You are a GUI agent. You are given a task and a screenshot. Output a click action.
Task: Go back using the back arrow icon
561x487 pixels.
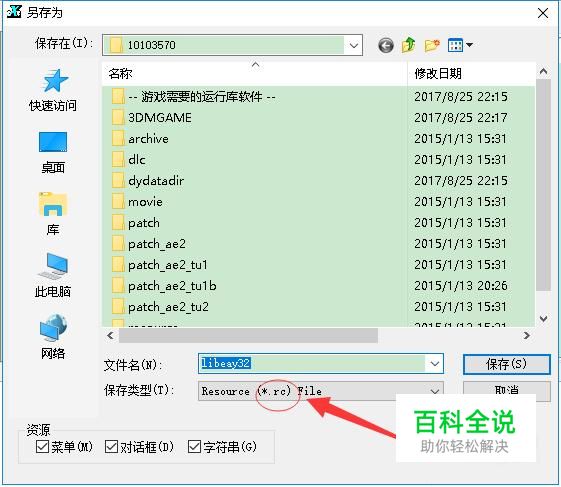[386, 45]
